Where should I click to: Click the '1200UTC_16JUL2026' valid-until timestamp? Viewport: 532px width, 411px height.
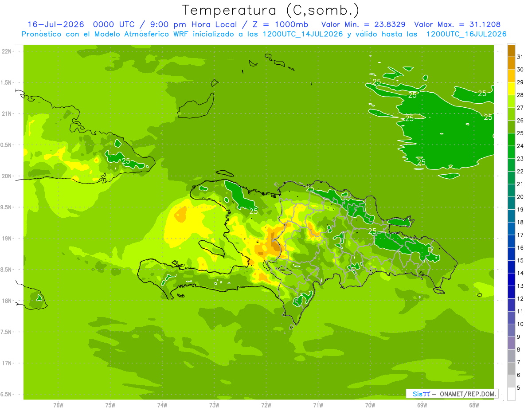pyautogui.click(x=466, y=34)
